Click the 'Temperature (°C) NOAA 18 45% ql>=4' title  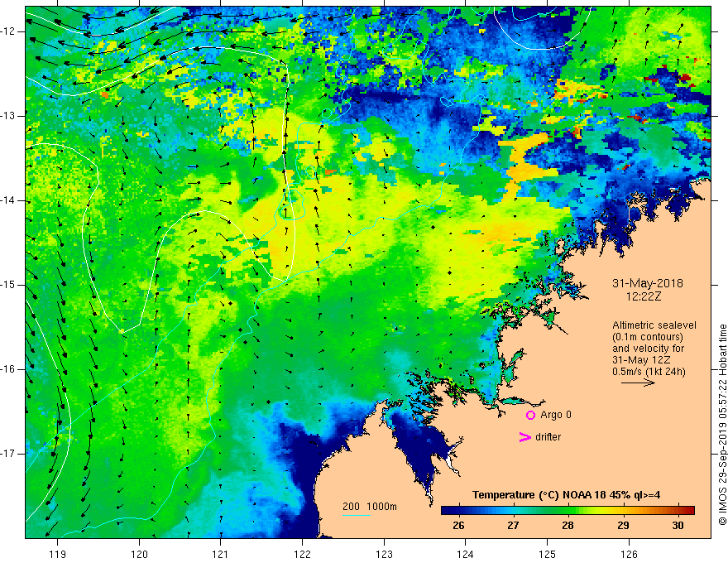(567, 495)
